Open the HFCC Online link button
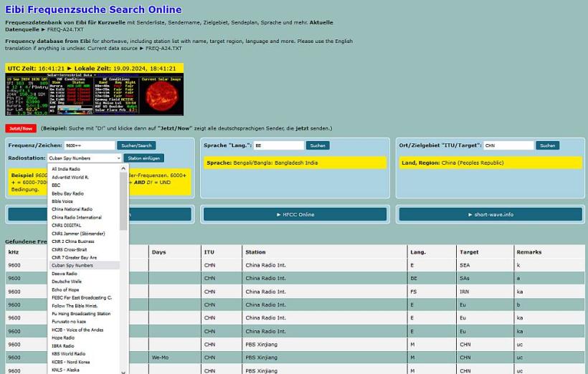 click(x=295, y=214)
